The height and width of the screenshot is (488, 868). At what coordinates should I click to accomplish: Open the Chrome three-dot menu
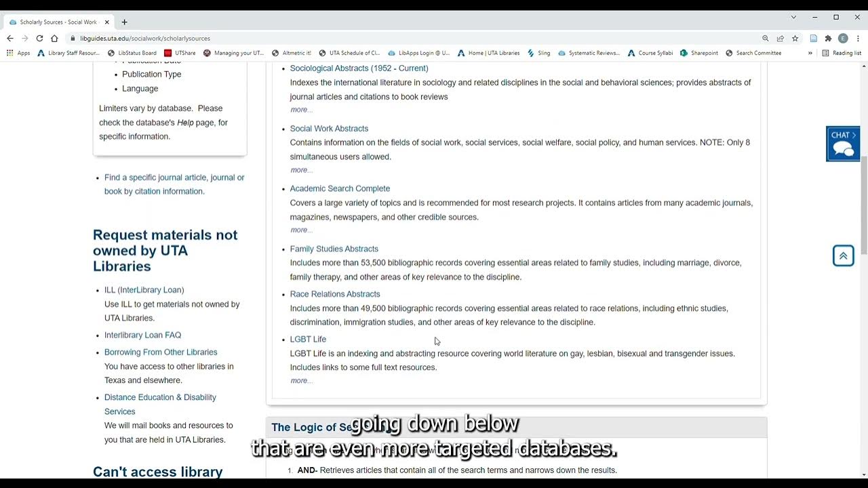tap(858, 39)
